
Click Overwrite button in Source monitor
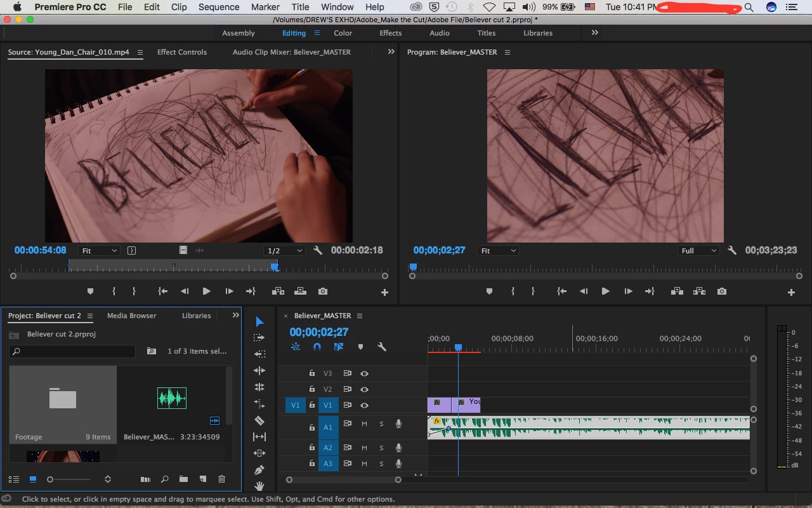pos(301,291)
